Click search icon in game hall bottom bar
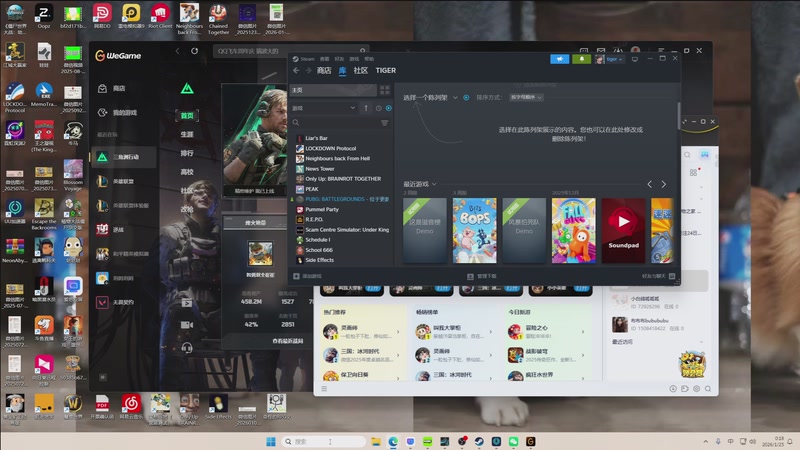Image resolution: width=800 pixels, height=450 pixels. [708, 389]
